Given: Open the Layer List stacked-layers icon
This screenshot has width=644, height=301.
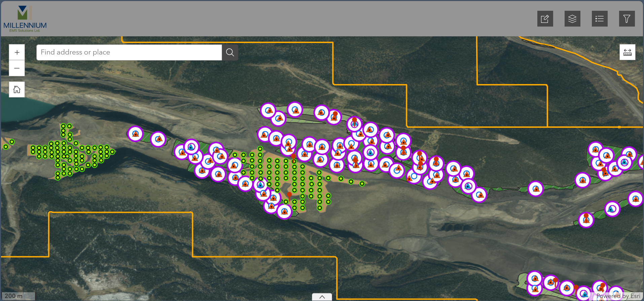Looking at the screenshot, I should click(x=572, y=19).
